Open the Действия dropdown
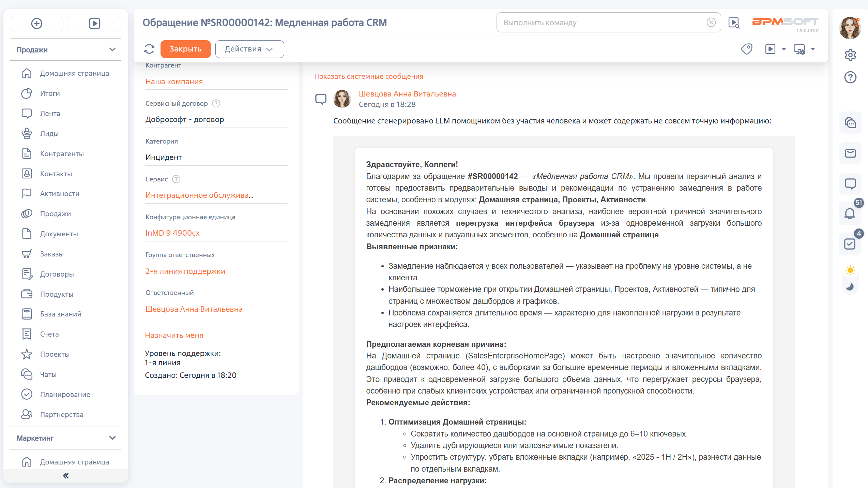This screenshot has width=868, height=488. coord(249,49)
